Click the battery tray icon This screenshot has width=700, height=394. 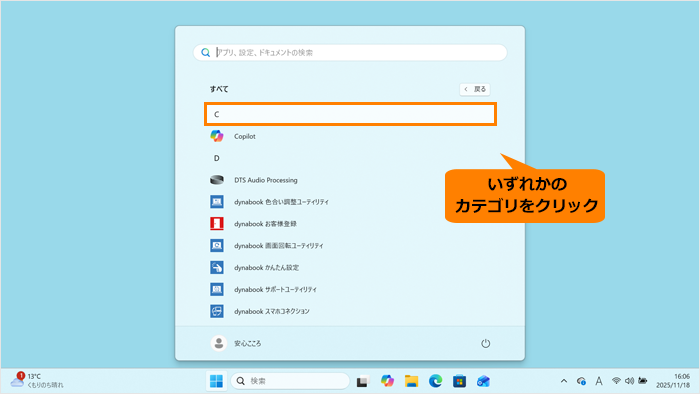[x=643, y=381]
